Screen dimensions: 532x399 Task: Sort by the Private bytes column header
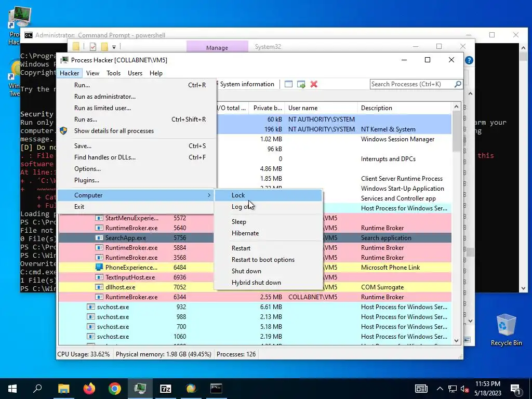pyautogui.click(x=267, y=108)
